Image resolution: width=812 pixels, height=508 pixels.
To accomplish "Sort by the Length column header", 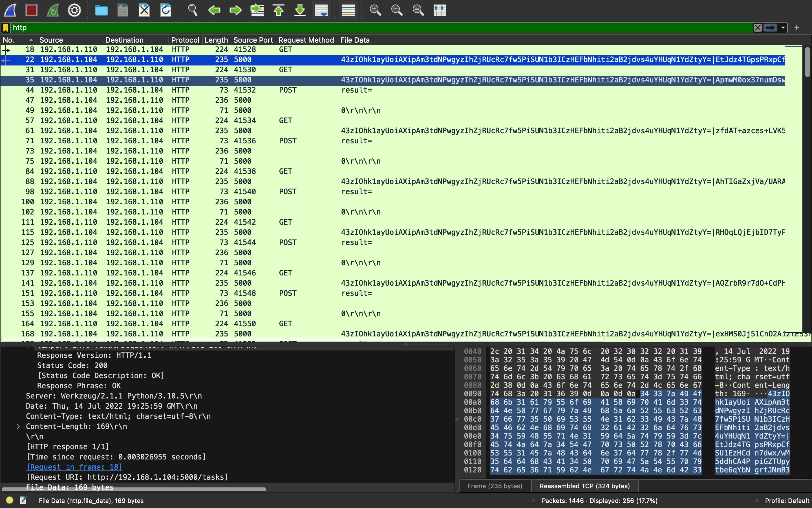I will point(216,40).
